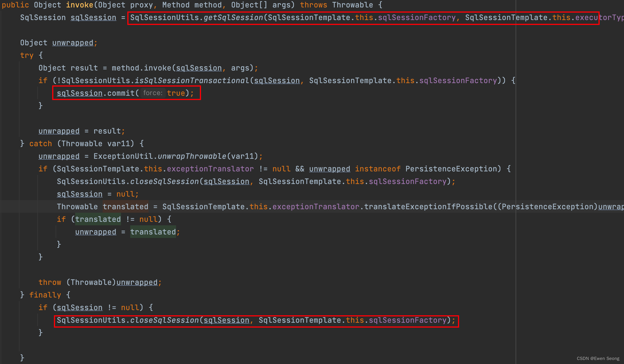
Task: Click isSqlSessionTransactional method call
Action: pyautogui.click(x=192, y=81)
